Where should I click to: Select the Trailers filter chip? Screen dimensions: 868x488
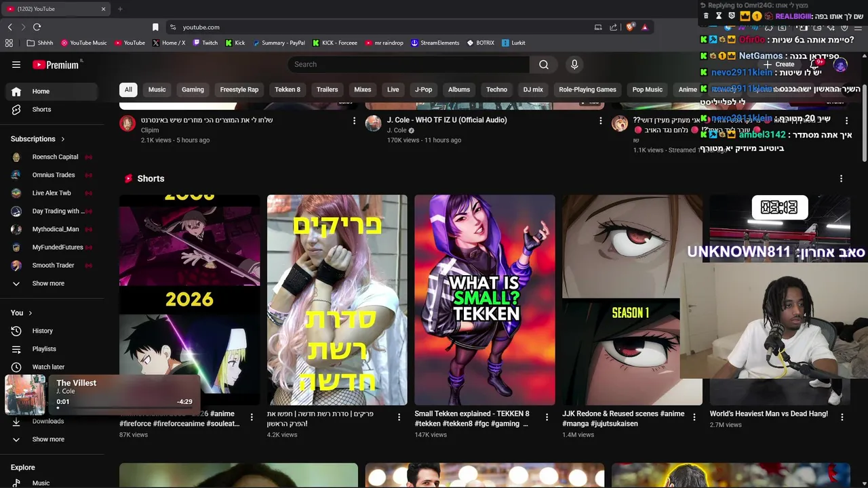point(327,89)
